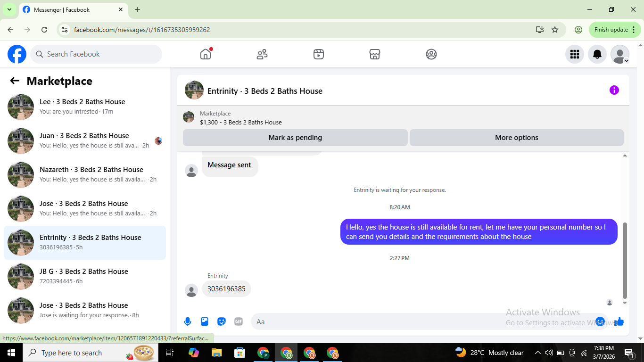Viewport: 644px width, 362px height.
Task: Open the Chrome profile icon
Action: point(578,30)
